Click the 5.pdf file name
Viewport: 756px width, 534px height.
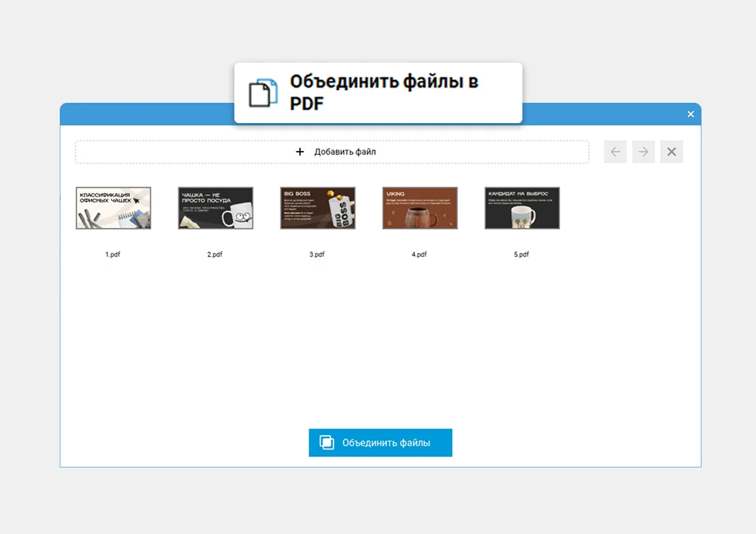coord(521,255)
